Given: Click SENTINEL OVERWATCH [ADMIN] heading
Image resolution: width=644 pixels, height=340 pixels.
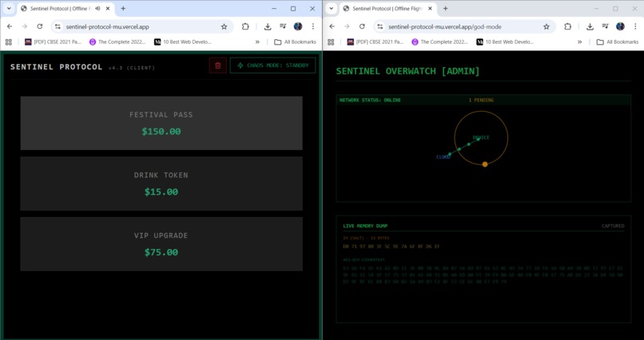Looking at the screenshot, I should point(407,71).
